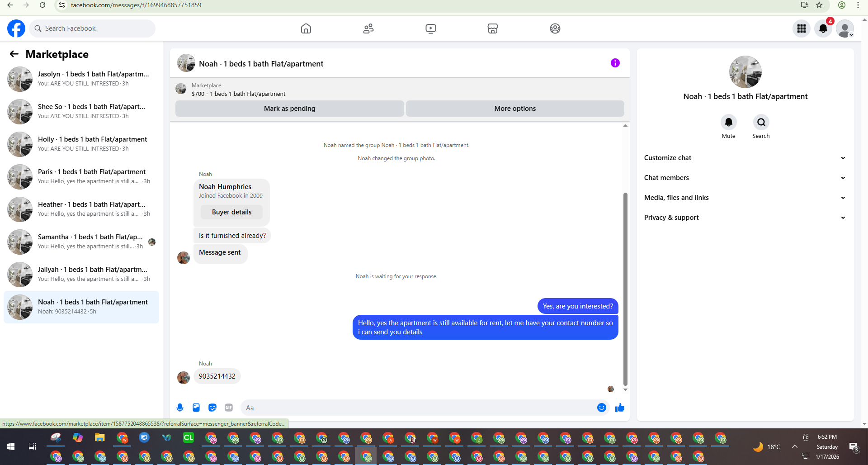Click Noah's large group photo thumbnail

pyautogui.click(x=745, y=72)
